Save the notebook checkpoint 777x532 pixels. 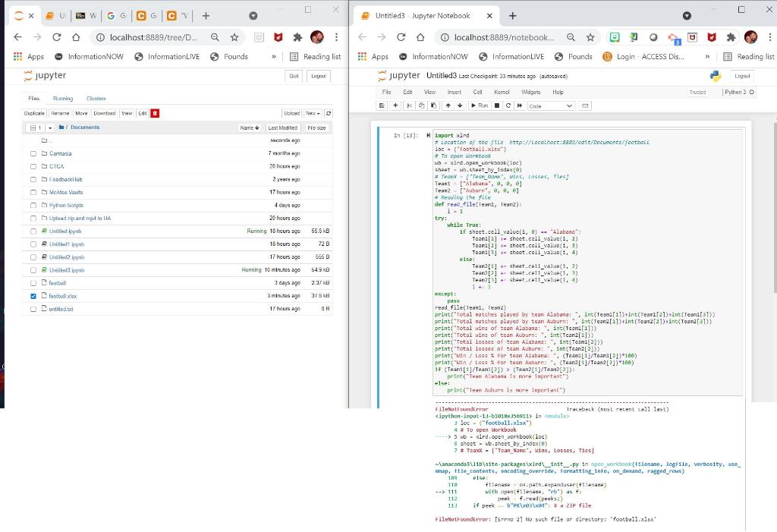382,105
